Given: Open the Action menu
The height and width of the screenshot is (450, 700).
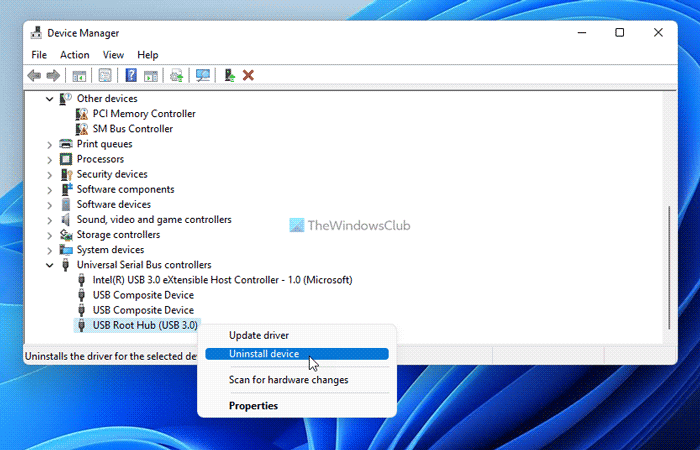Looking at the screenshot, I should (x=75, y=55).
